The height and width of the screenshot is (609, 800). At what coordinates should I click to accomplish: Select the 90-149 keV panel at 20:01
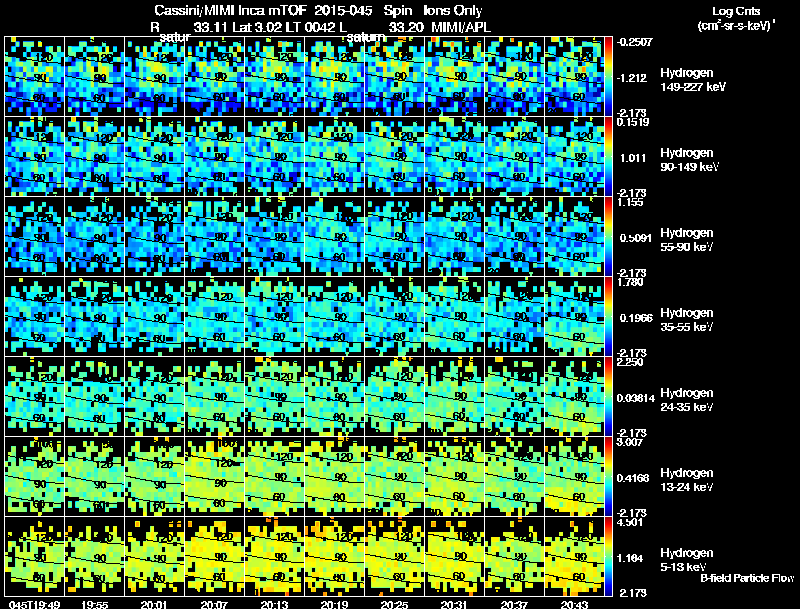point(155,157)
